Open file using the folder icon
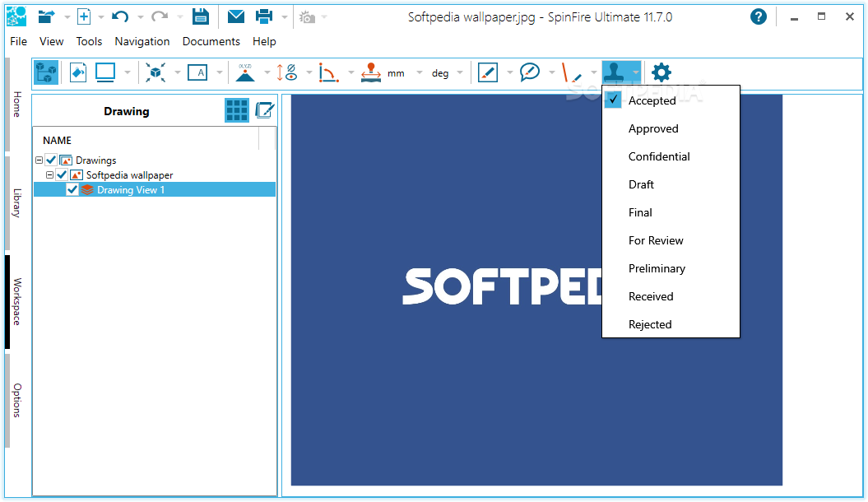 [x=46, y=17]
